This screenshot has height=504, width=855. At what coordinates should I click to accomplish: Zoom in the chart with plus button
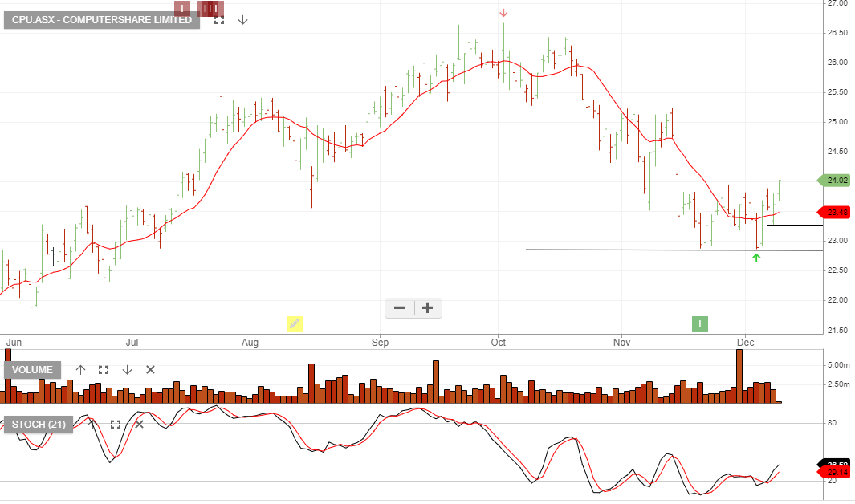click(x=428, y=307)
